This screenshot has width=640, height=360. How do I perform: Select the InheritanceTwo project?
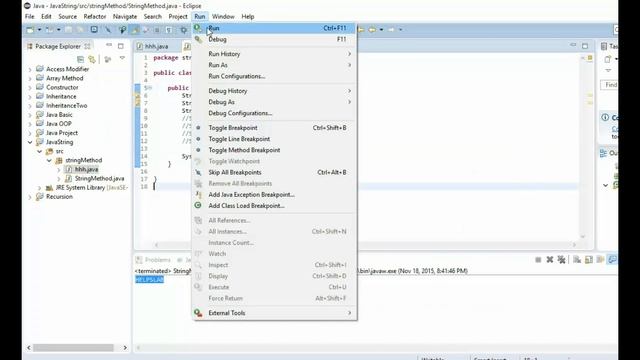pos(67,106)
